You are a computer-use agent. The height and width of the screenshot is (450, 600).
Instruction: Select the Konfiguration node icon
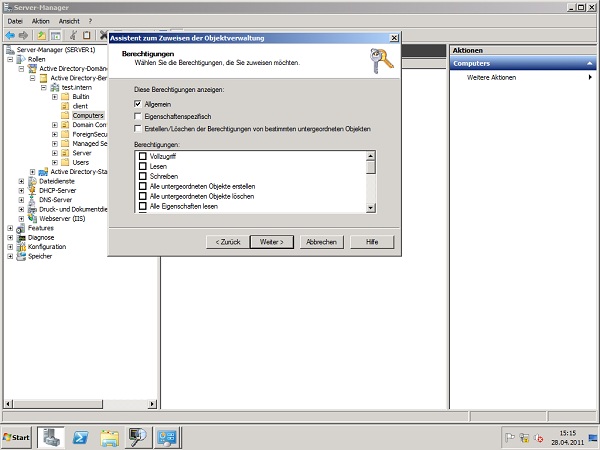click(x=21, y=247)
